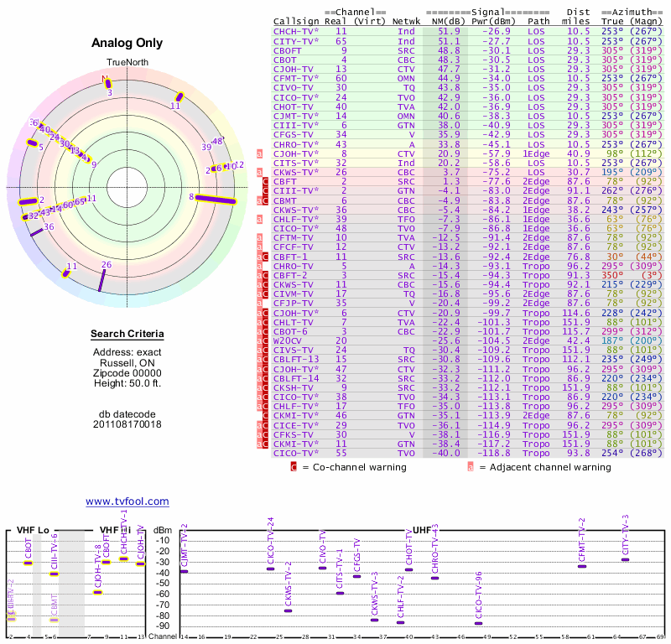
Task: Click the CITY-TV-3 marker in UHF spectrum chart
Action: tap(625, 559)
